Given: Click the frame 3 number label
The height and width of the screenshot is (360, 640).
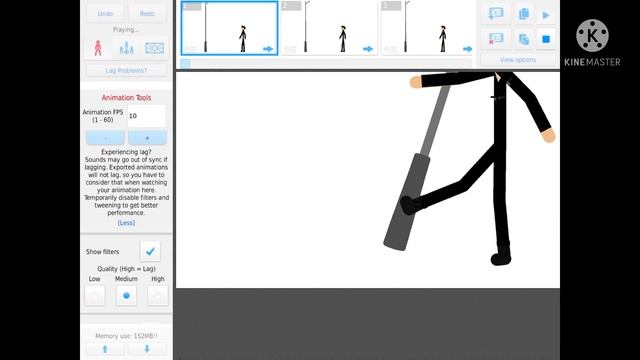Looking at the screenshot, I should (391, 6).
